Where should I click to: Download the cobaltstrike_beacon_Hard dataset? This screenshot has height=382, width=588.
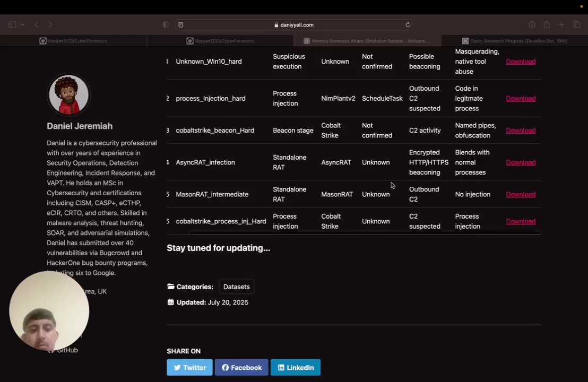521,131
